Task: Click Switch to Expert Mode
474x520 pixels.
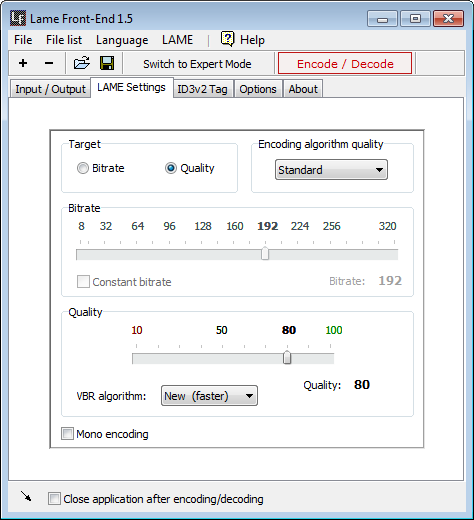Action: click(197, 64)
